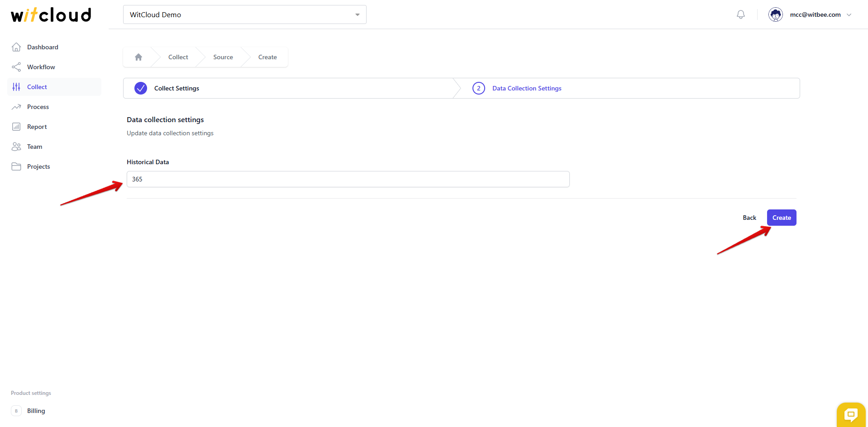Open the chat support widget

tap(851, 414)
